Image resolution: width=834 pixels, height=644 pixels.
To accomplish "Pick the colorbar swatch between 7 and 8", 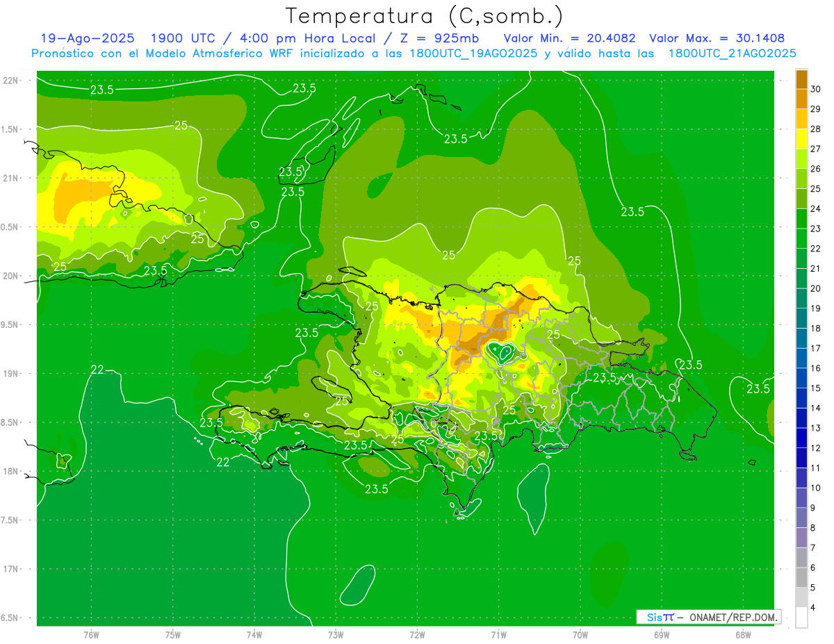I will (x=801, y=538).
